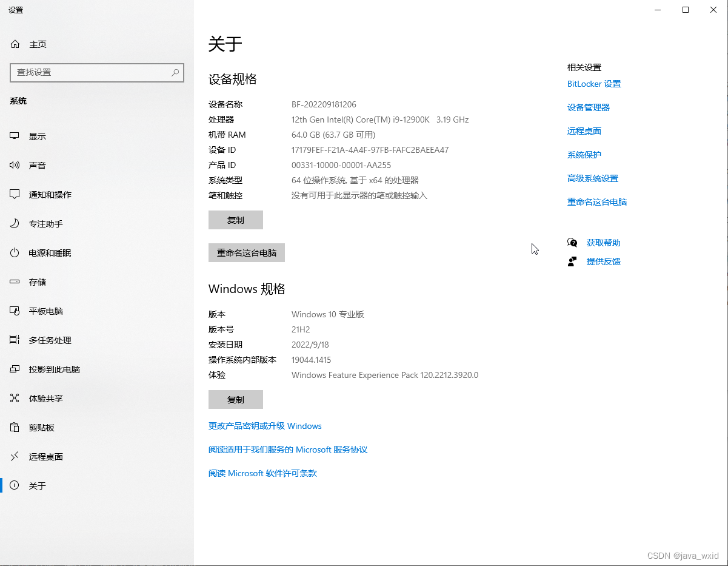728x566 pixels.
Task: Click the 关于 page heading
Action: point(225,44)
